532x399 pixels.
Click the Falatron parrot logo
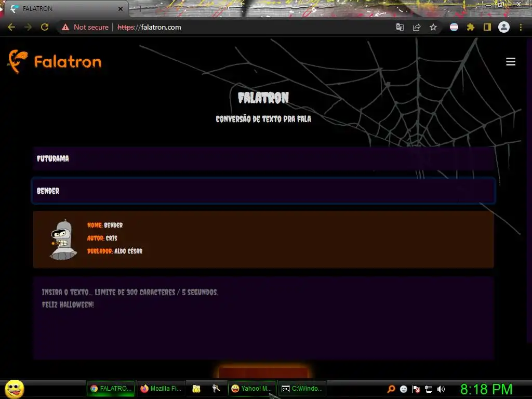17,61
